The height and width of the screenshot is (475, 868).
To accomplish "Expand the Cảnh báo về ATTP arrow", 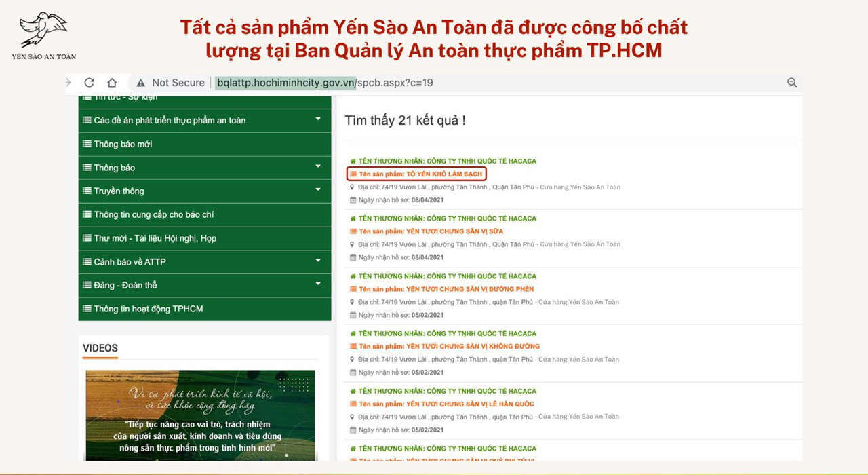I will coord(318,261).
